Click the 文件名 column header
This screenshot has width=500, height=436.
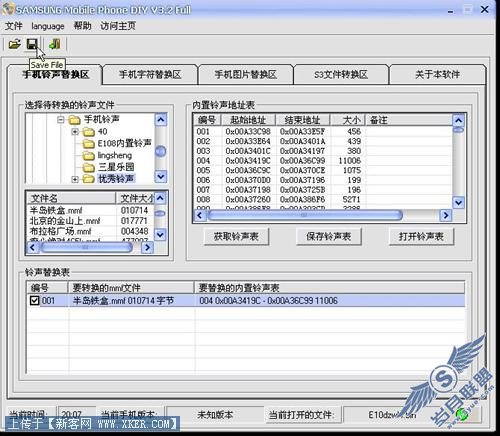(x=71, y=198)
